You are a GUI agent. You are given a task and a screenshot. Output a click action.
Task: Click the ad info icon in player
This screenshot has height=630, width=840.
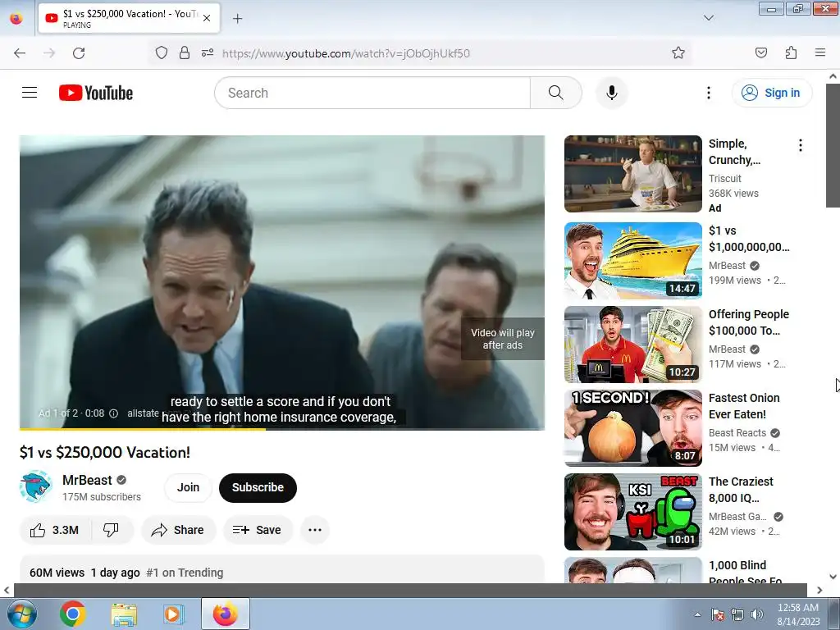[113, 413]
